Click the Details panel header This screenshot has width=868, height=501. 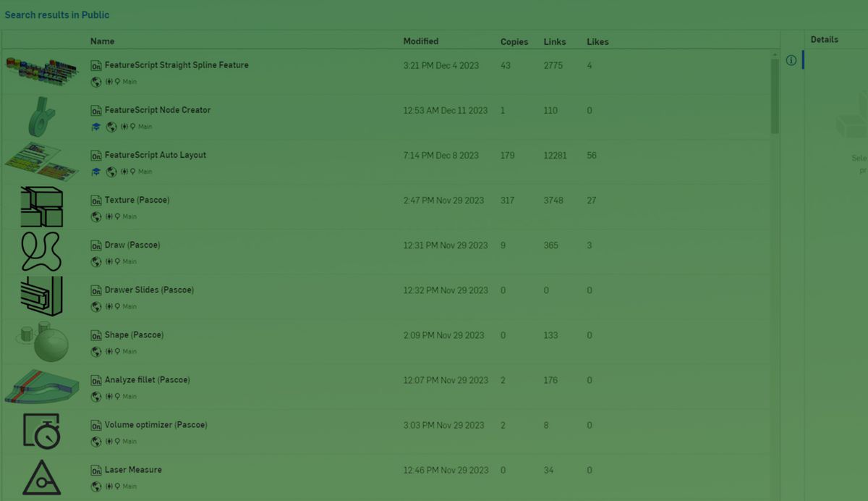click(x=825, y=40)
